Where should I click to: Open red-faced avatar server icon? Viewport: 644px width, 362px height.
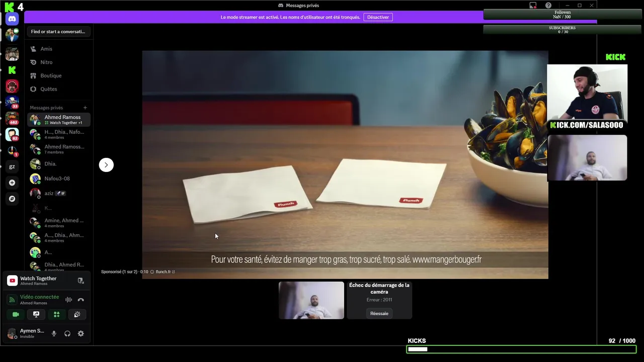[x=12, y=86]
